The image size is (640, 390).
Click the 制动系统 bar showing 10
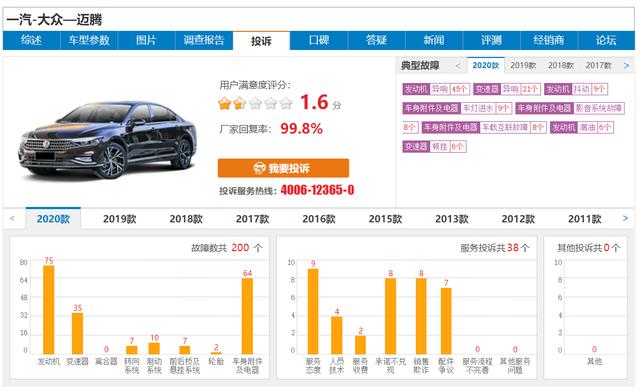(154, 348)
